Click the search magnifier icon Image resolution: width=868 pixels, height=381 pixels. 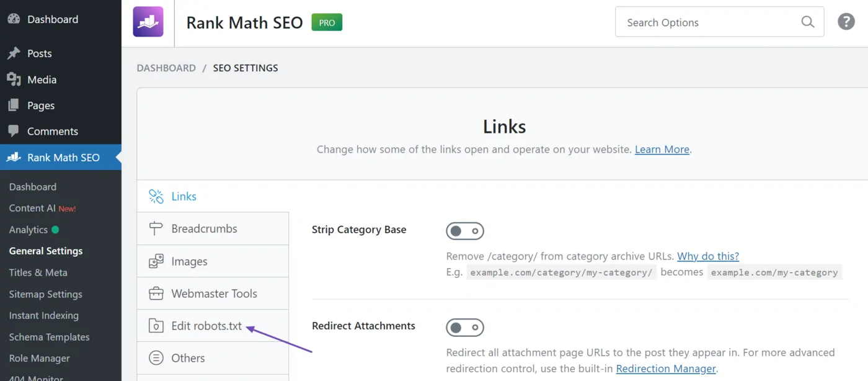pos(807,21)
